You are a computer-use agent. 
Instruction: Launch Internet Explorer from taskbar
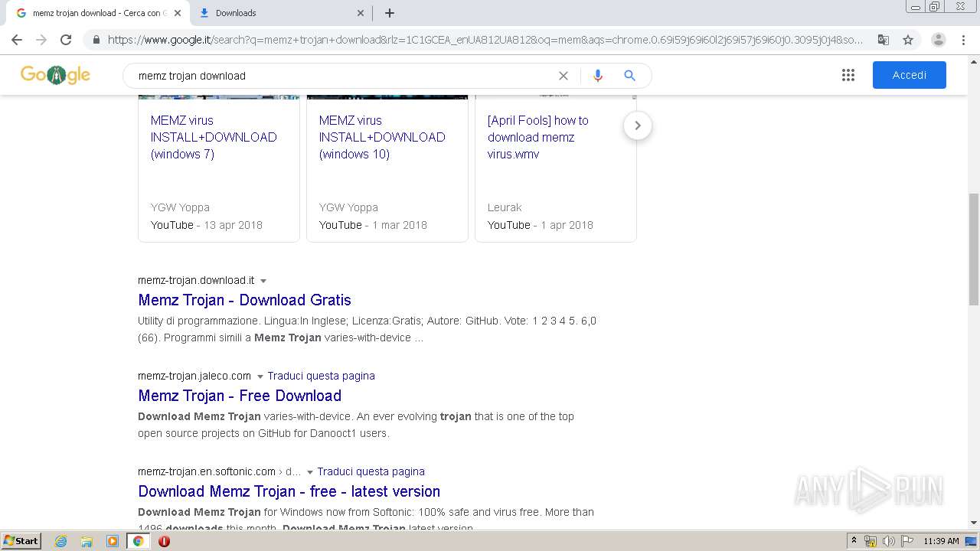61,541
